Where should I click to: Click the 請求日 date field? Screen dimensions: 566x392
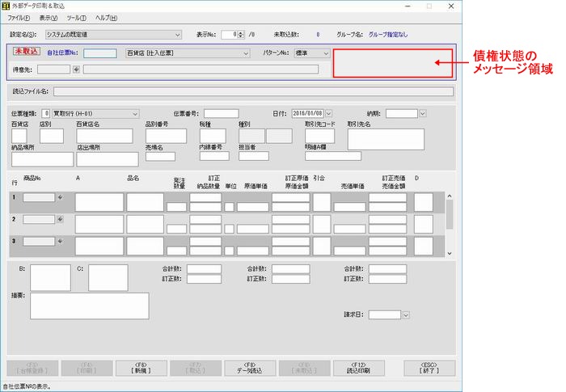coord(385,314)
